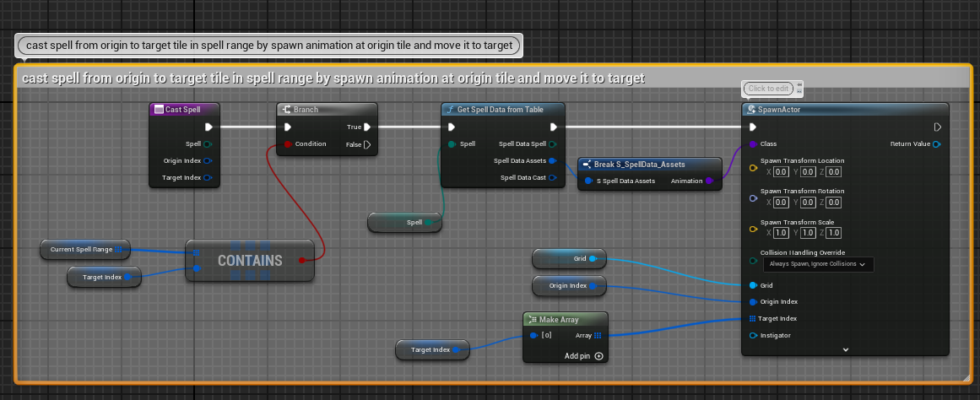Click the Origin Index input pin on SpawnActor

(x=753, y=302)
